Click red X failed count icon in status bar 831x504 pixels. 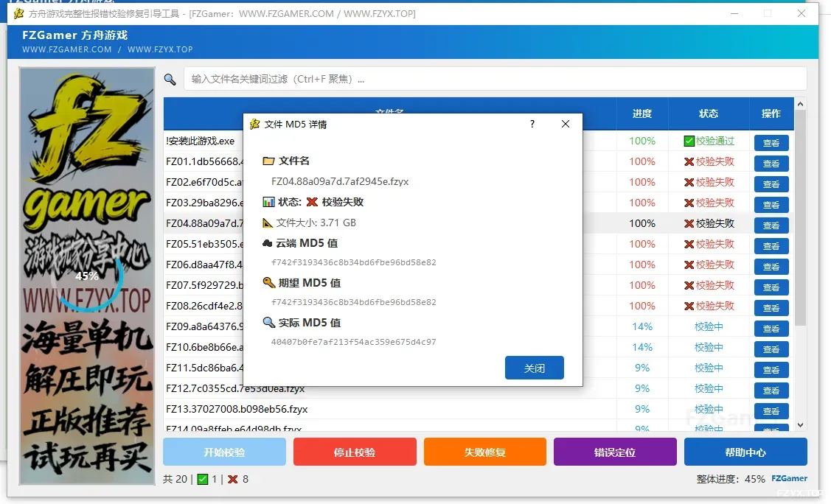point(233,480)
